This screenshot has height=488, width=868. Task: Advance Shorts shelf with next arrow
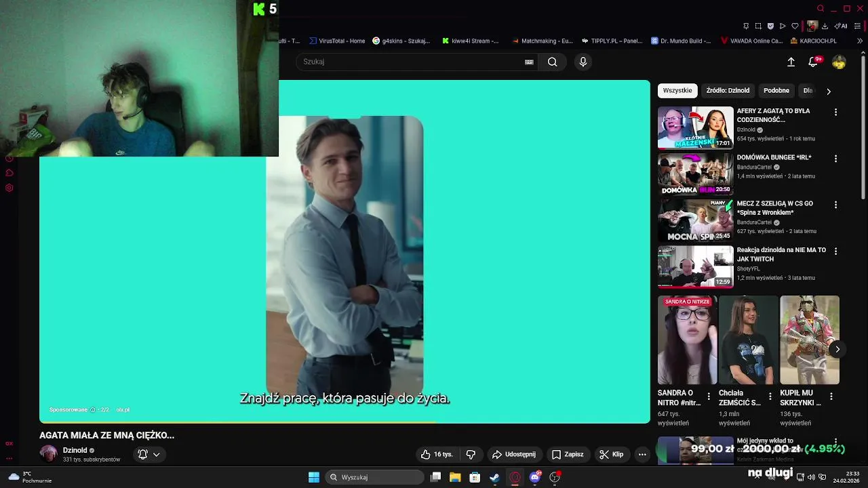point(837,349)
